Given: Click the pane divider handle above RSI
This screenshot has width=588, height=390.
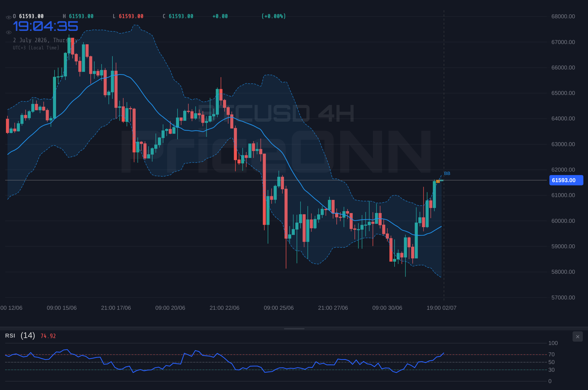Looking at the screenshot, I should [294, 329].
